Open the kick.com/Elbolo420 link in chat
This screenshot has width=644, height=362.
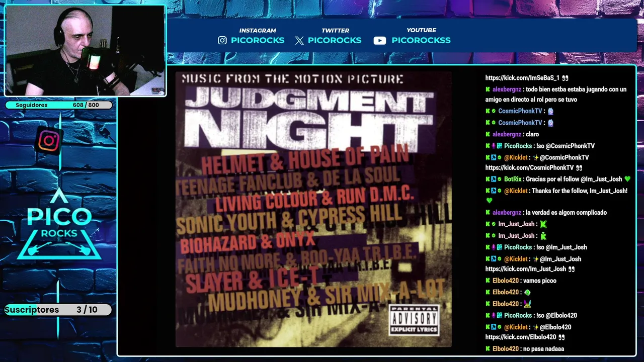pyautogui.click(x=521, y=337)
